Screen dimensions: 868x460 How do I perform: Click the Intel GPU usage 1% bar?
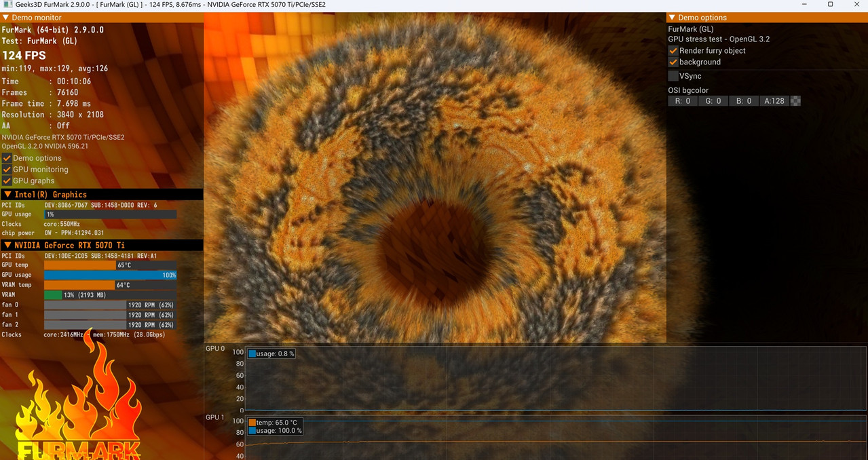coord(110,214)
